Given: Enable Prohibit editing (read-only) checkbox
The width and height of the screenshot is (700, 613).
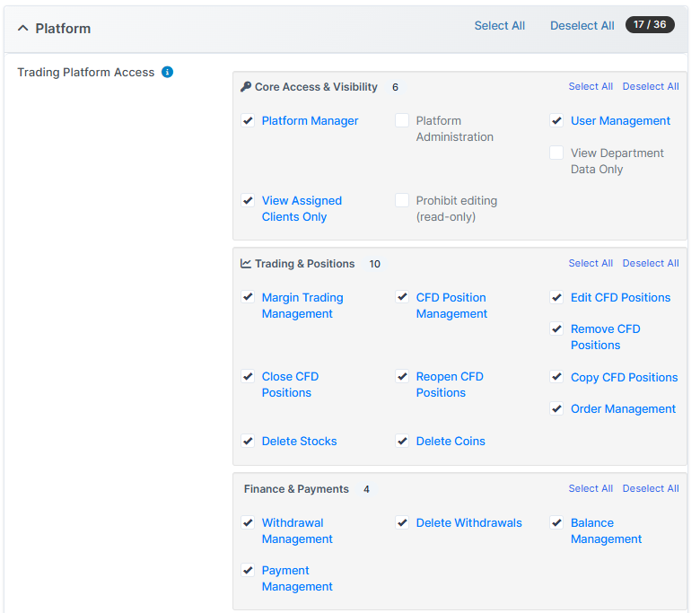Looking at the screenshot, I should (x=402, y=200).
